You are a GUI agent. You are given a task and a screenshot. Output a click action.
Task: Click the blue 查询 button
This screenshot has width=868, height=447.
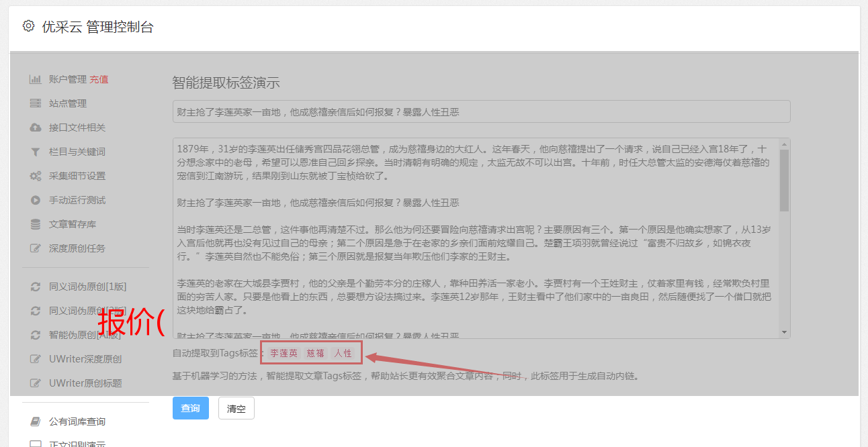[x=191, y=408]
